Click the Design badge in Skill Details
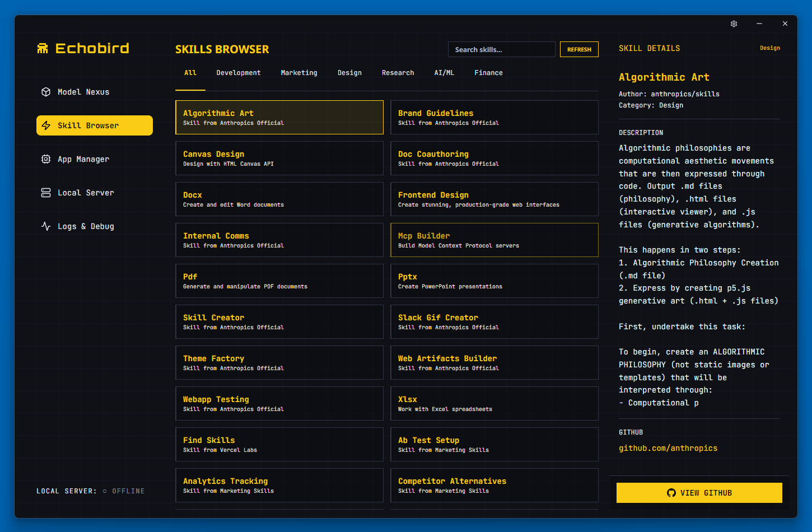The image size is (812, 532). (770, 48)
